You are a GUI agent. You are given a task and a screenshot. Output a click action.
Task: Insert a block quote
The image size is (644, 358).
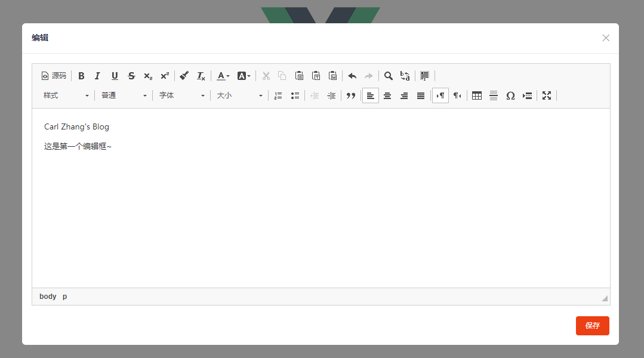[351, 95]
